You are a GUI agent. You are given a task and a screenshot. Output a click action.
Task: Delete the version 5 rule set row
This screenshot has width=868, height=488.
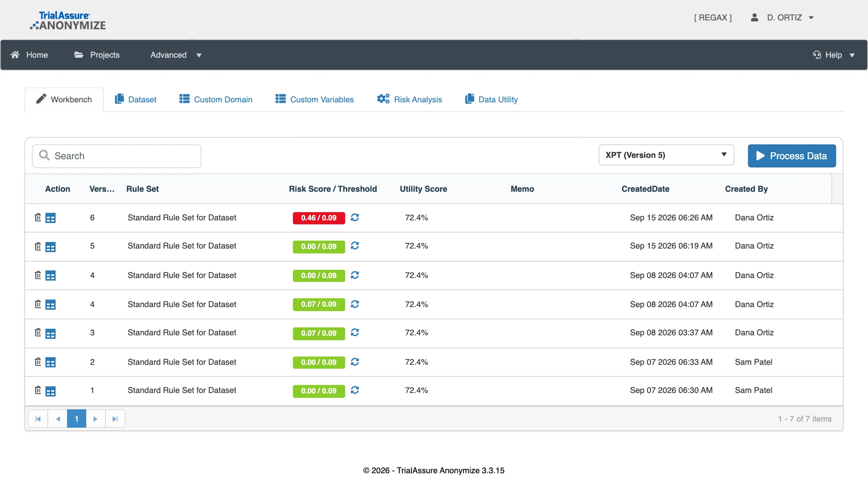coord(38,246)
